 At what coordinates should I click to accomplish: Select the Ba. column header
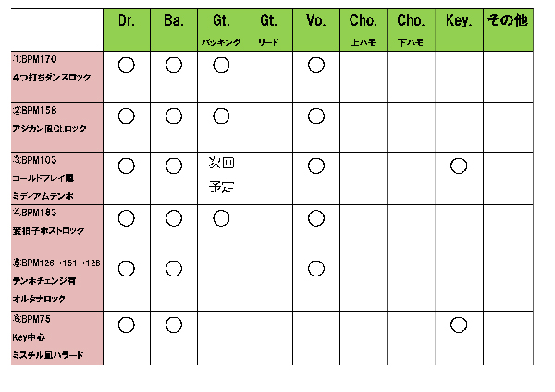click(173, 20)
